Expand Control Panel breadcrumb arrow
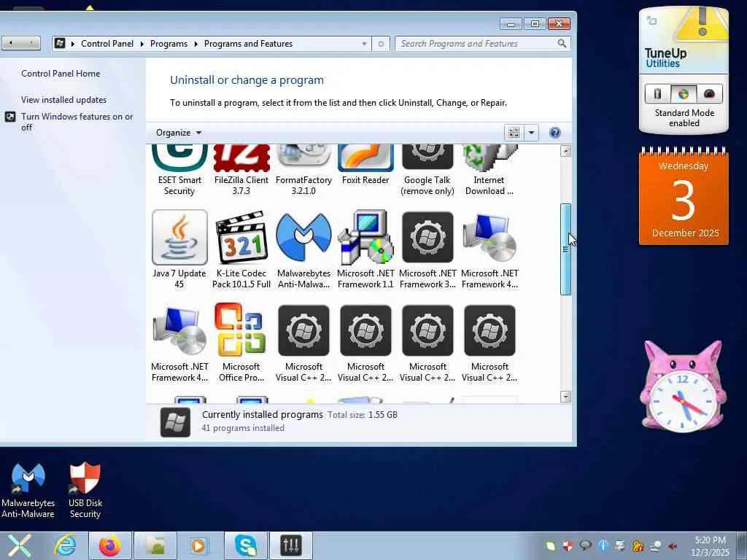Screen dimensions: 747x560 pos(142,44)
